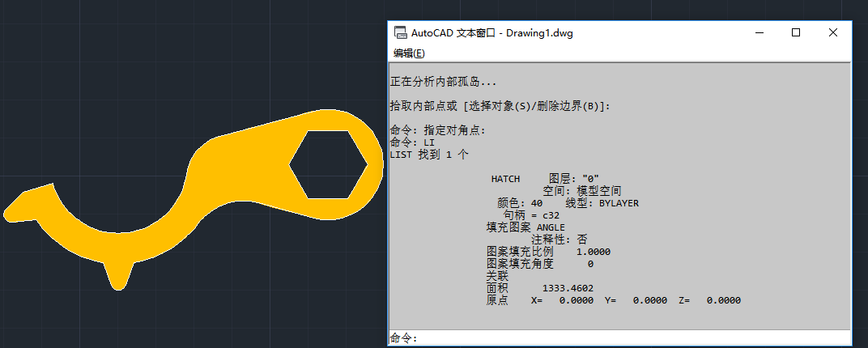The height and width of the screenshot is (348, 868).
Task: Click the HATCH object type text
Action: pos(505,179)
